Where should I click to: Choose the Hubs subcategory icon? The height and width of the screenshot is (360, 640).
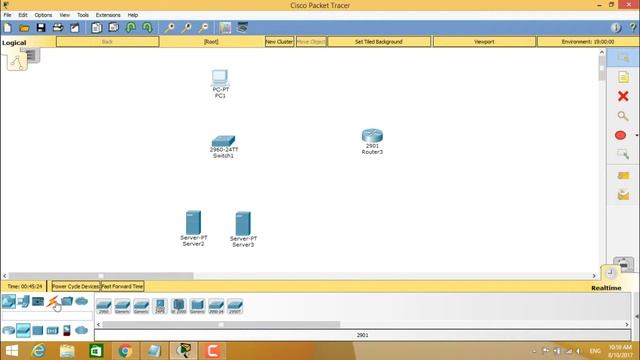(38, 330)
